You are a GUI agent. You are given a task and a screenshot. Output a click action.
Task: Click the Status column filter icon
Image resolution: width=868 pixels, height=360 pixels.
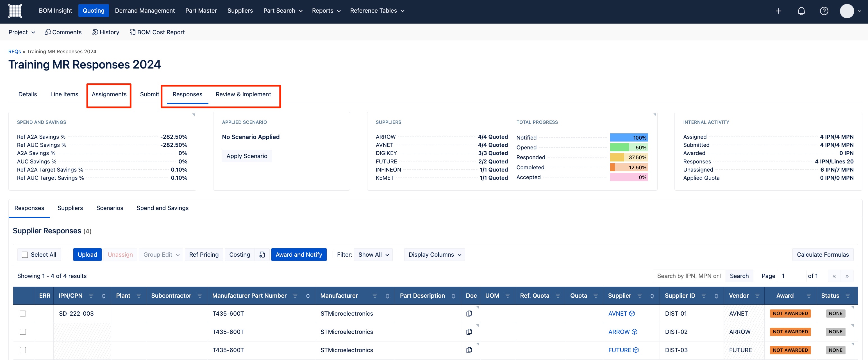click(847, 296)
